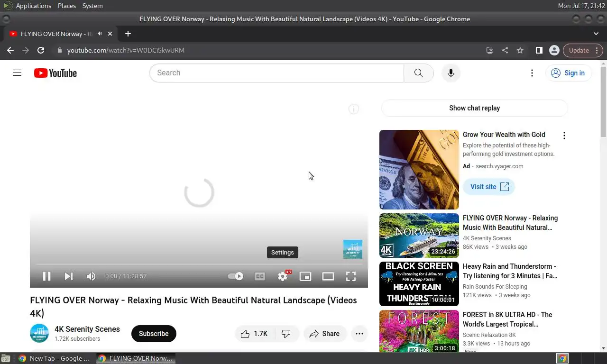Click the channel watermark in the player
607x364 pixels.
(353, 249)
